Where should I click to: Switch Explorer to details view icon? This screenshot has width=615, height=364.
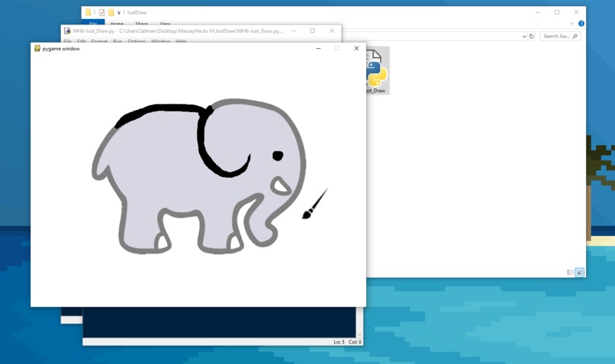click(570, 272)
